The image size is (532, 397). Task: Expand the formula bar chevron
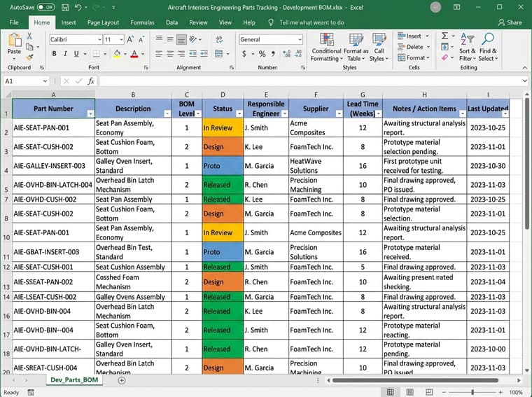[525, 81]
